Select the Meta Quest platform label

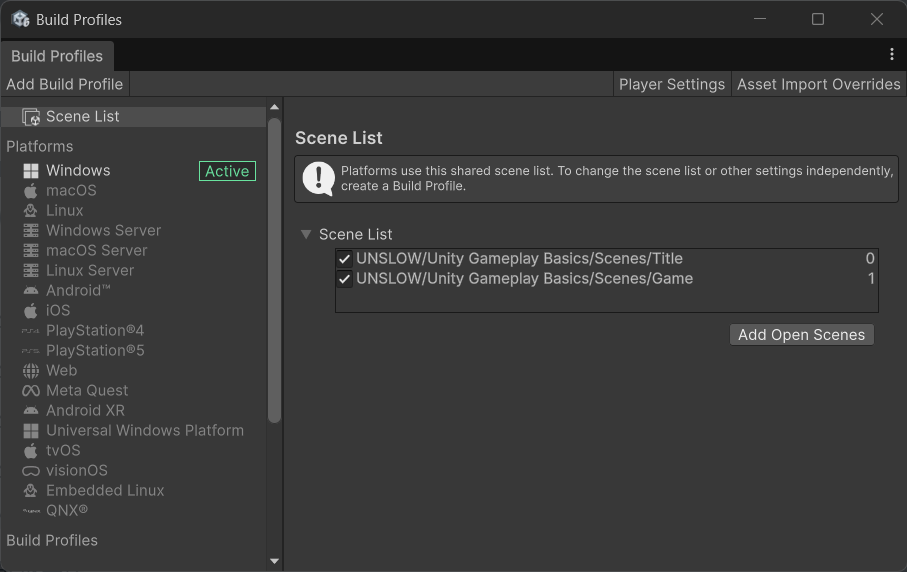point(87,390)
